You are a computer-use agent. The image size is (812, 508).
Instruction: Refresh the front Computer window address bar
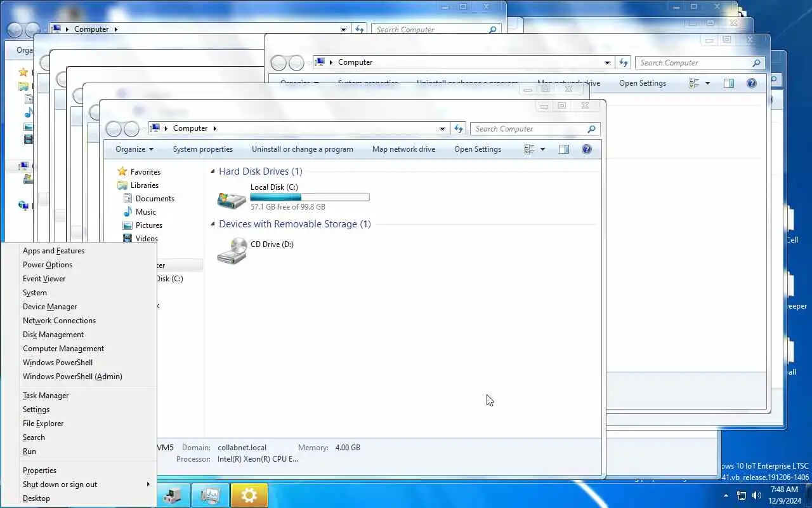coord(459,129)
